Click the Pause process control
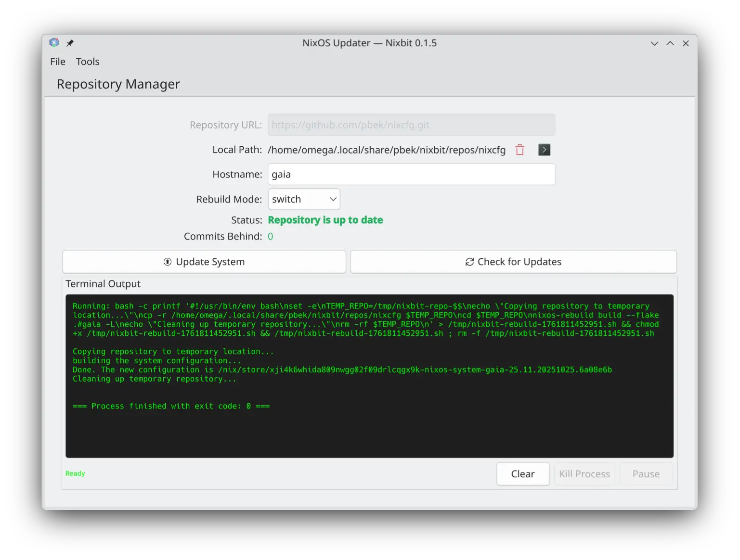 [x=646, y=473]
